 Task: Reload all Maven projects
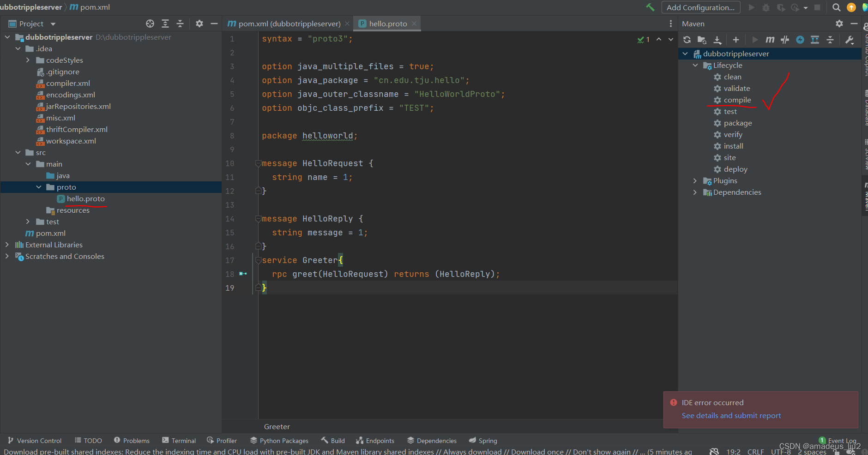(x=687, y=40)
